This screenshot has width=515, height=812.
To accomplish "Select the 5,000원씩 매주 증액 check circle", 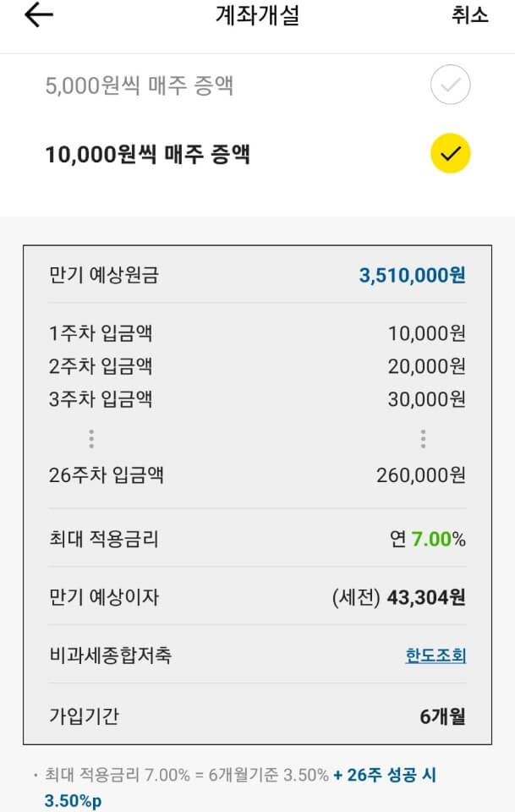I will coord(450,85).
